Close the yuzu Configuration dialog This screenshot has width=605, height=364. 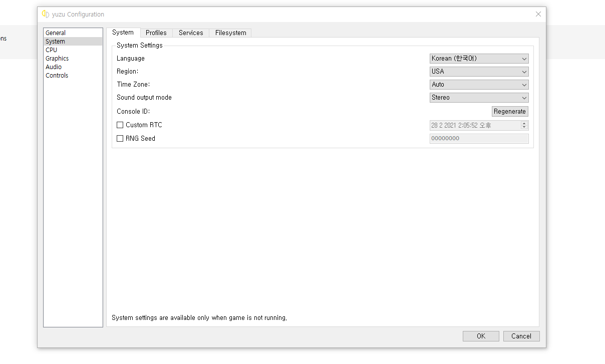point(538,14)
